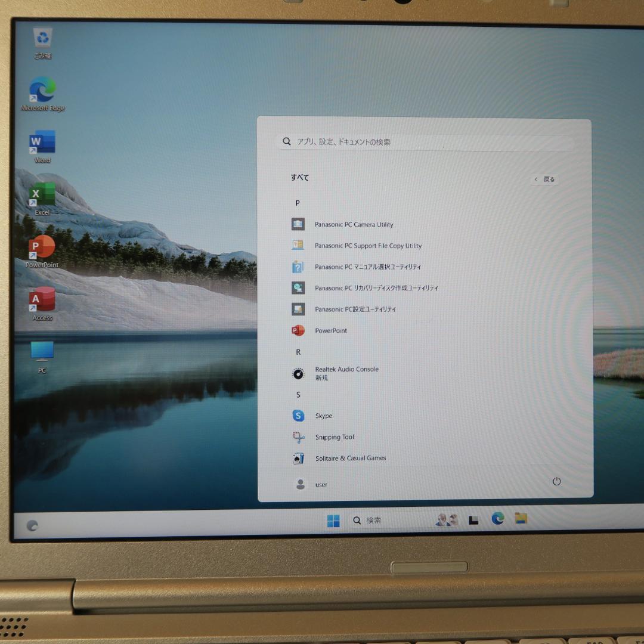
Task: Click the Start menu search field
Action: (x=426, y=142)
